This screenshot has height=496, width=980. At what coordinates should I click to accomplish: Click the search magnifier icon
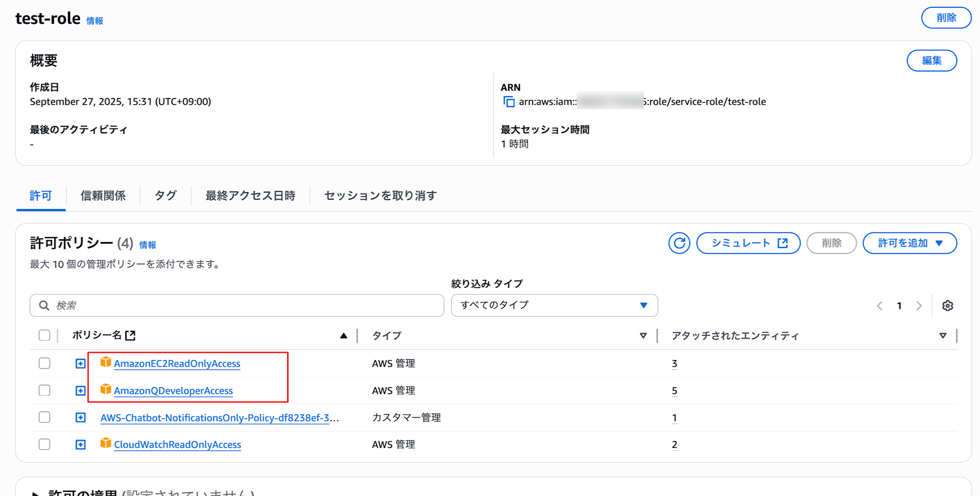(44, 305)
